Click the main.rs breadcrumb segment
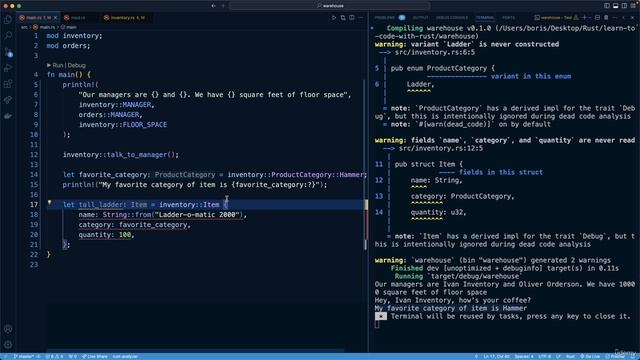This screenshot has height=360, width=640. click(x=44, y=27)
